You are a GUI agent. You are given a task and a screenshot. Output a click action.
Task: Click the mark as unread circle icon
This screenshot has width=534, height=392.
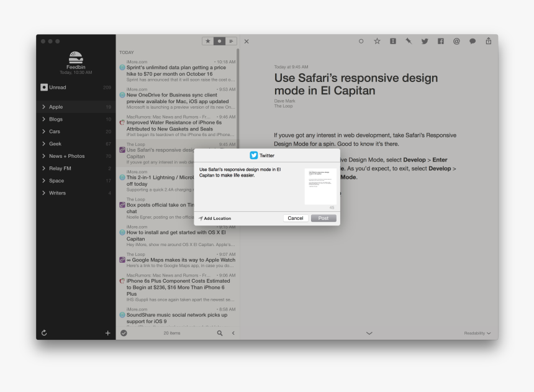tap(361, 41)
